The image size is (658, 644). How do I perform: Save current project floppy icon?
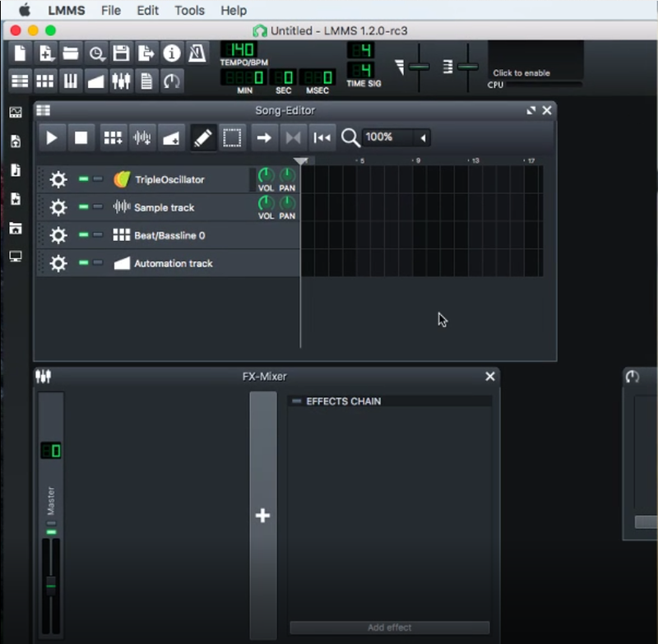click(121, 53)
